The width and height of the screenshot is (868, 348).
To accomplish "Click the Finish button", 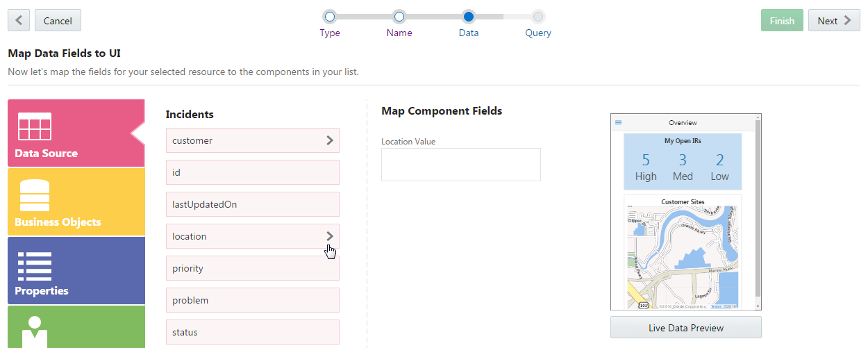I will pyautogui.click(x=782, y=20).
